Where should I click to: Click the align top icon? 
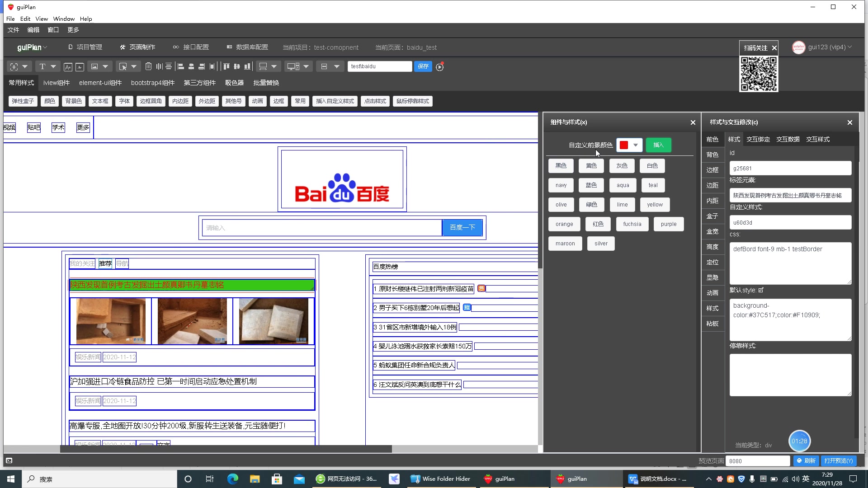tap(226, 66)
